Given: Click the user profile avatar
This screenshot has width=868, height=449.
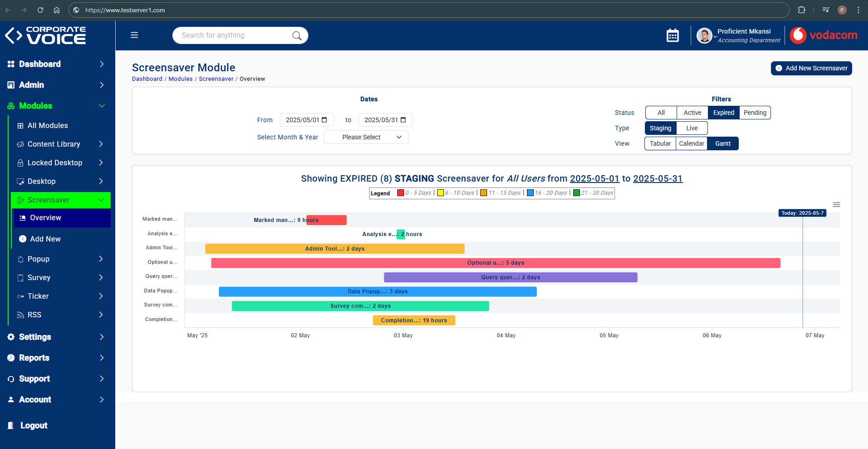Looking at the screenshot, I should pos(704,35).
